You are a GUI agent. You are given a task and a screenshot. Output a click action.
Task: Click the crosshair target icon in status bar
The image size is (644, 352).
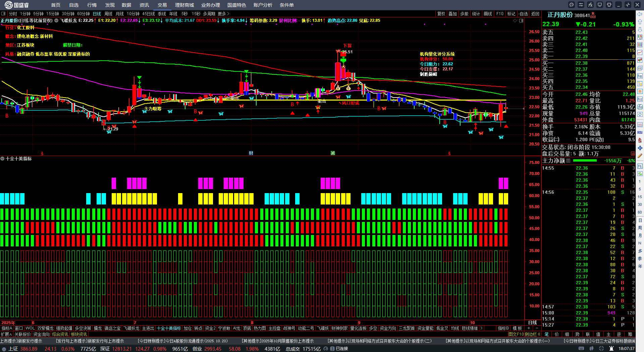[601, 349]
